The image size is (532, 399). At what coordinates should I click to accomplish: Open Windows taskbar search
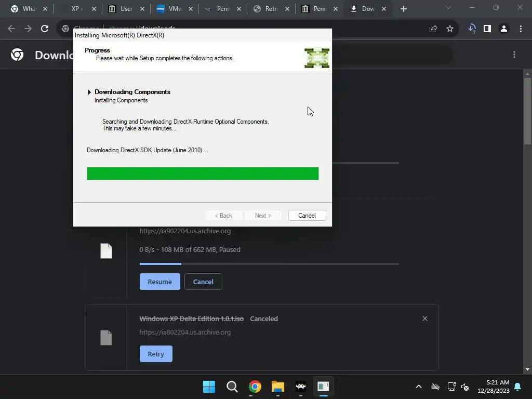[232, 387]
